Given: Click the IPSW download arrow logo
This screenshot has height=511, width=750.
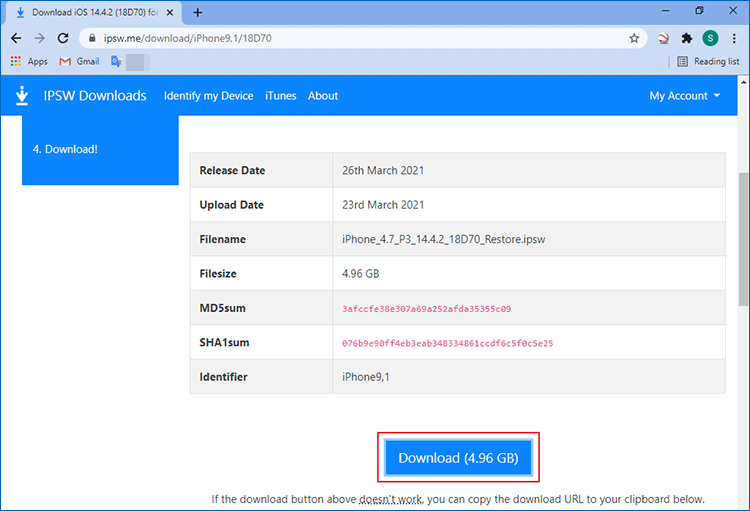Looking at the screenshot, I should tap(22, 96).
